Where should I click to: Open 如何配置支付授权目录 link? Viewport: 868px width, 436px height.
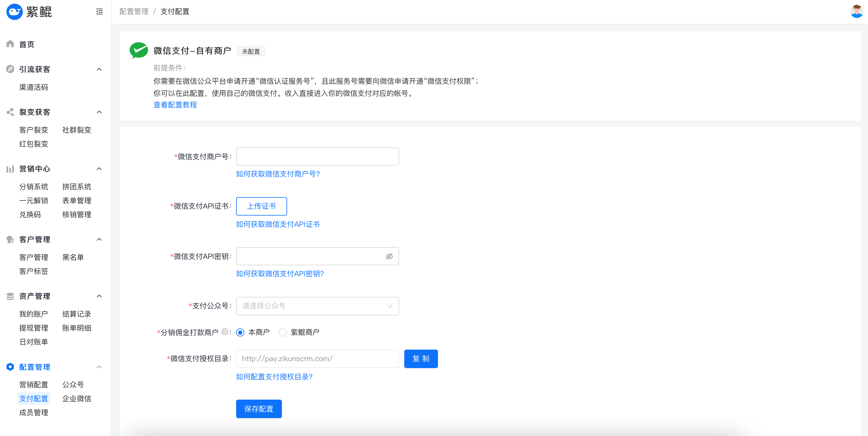(x=274, y=377)
